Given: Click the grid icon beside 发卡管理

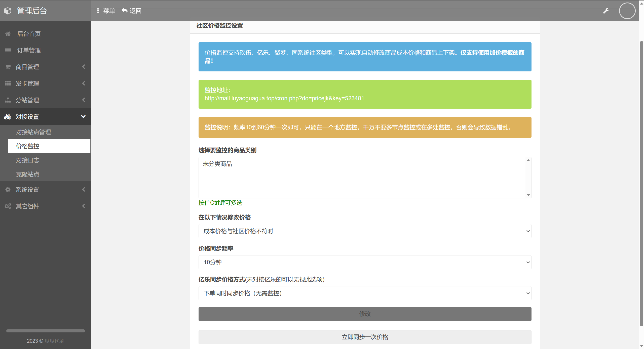Looking at the screenshot, I should [x=8, y=83].
